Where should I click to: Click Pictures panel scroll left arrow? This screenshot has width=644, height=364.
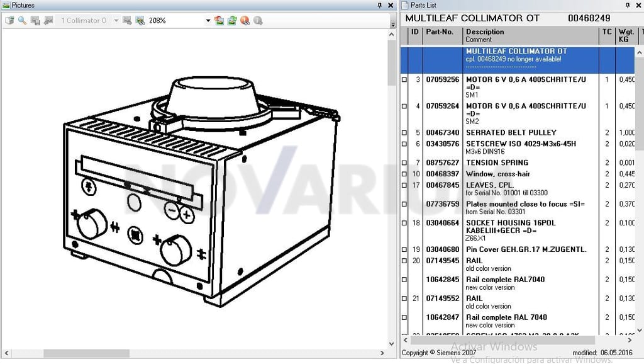[6, 353]
